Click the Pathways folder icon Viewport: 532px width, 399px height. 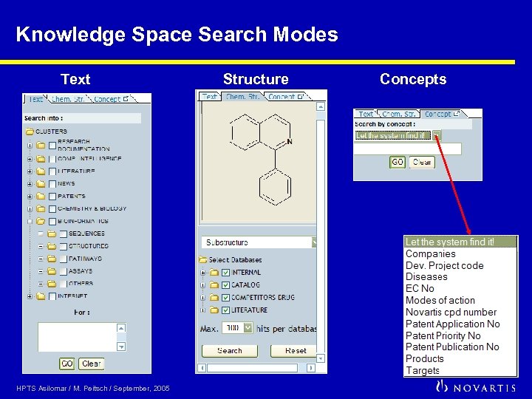(52, 259)
